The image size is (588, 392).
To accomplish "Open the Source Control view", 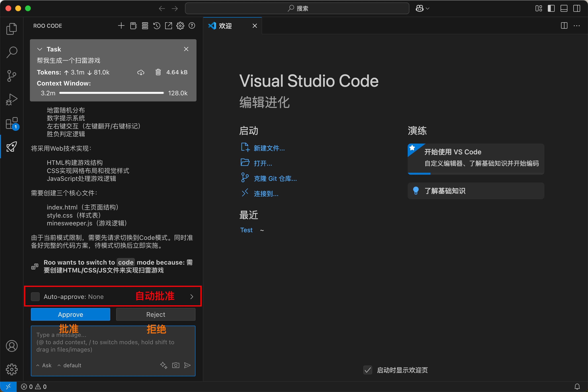I will [12, 76].
